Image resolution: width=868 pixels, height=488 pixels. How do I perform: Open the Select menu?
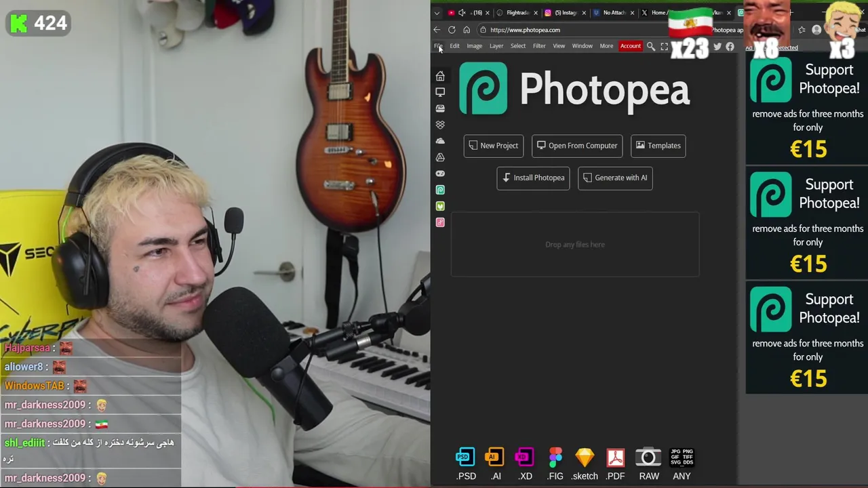coord(518,46)
